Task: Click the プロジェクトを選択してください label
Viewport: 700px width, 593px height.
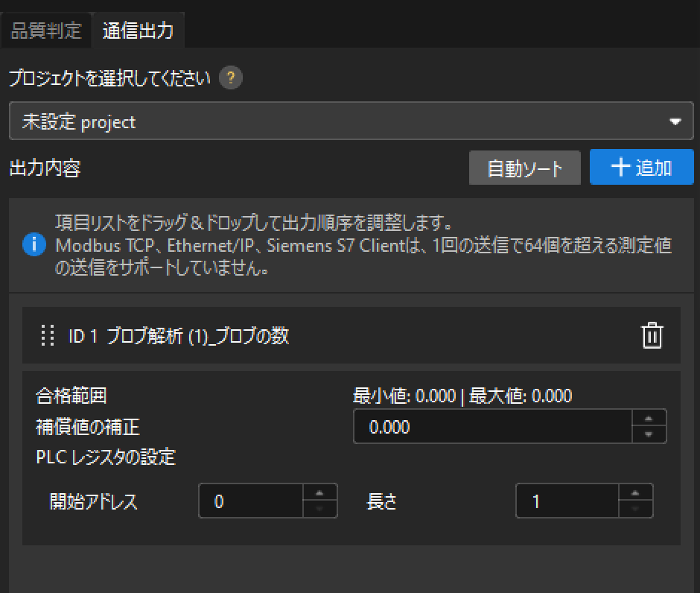Action: coord(109,77)
